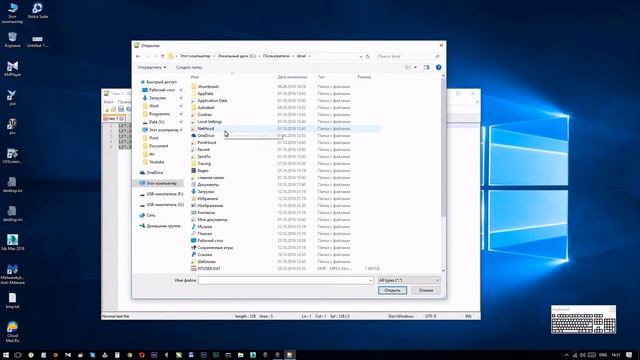Change view layout icon in dialog toolbar
This screenshot has height=360, width=640.
[x=408, y=67]
